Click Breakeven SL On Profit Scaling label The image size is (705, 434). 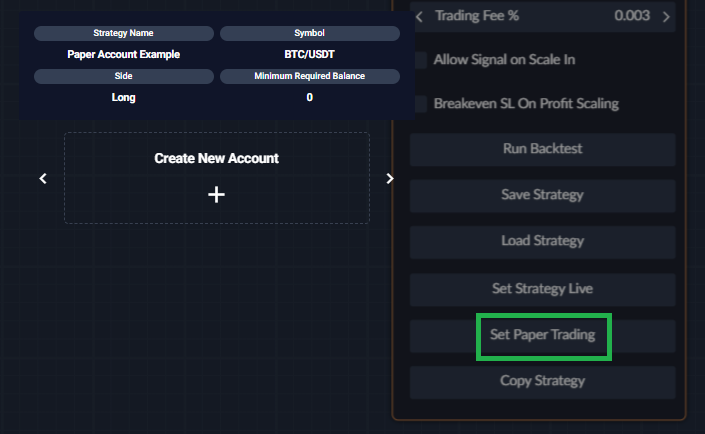[x=526, y=104]
